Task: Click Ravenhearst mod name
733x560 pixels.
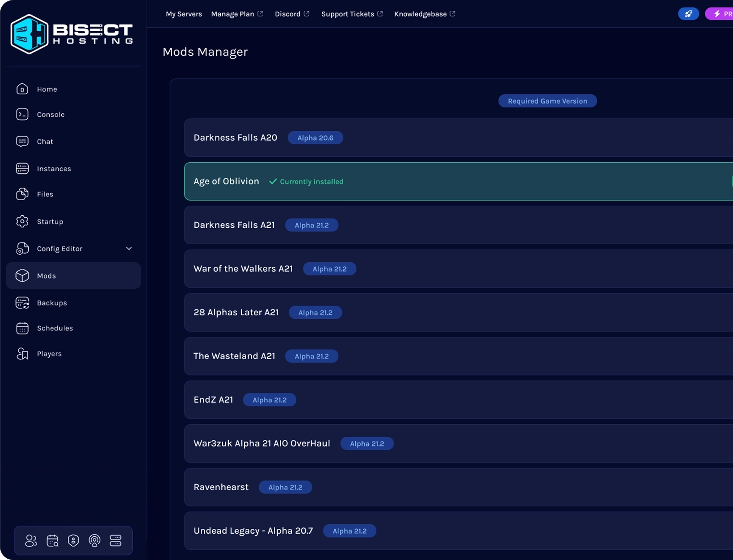Action: point(221,487)
